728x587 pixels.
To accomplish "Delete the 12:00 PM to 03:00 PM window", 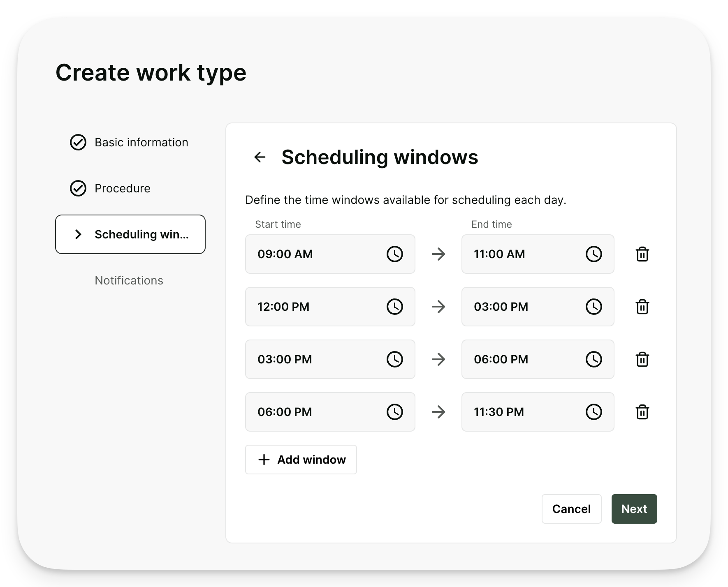I will click(x=642, y=307).
